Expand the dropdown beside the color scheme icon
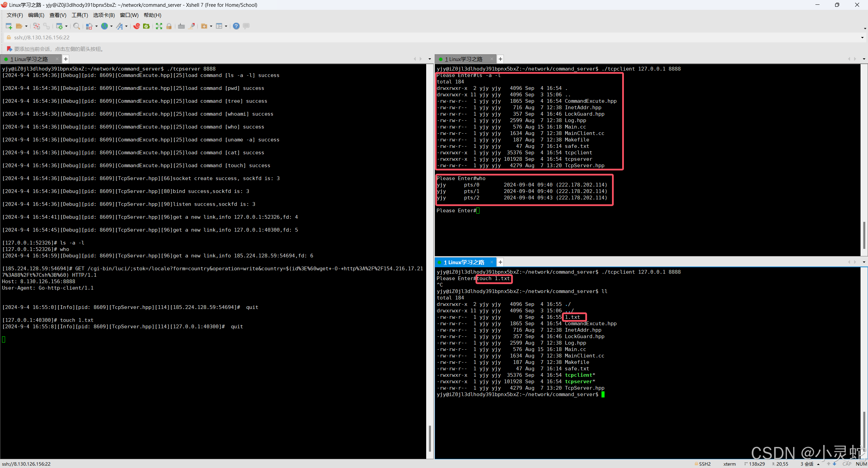This screenshot has width=868, height=468. tap(96, 26)
